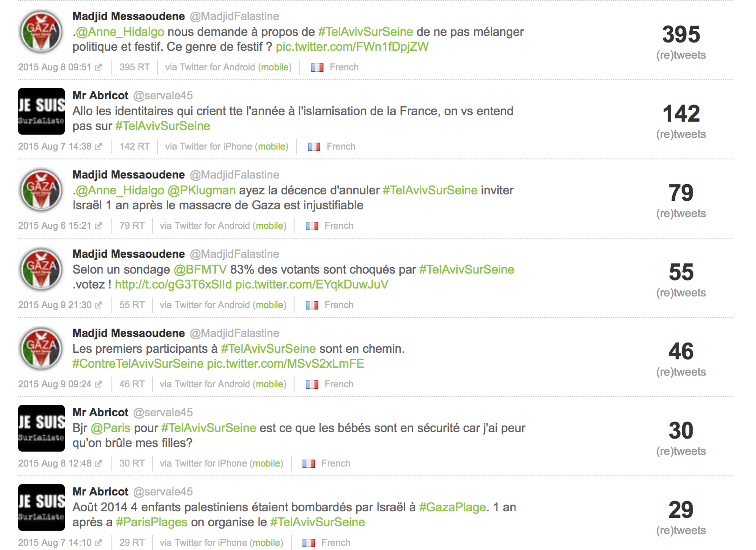Click the @servale45 handle on 30 RT tweet
Image resolution: width=756 pixels, height=550 pixels.
[163, 412]
